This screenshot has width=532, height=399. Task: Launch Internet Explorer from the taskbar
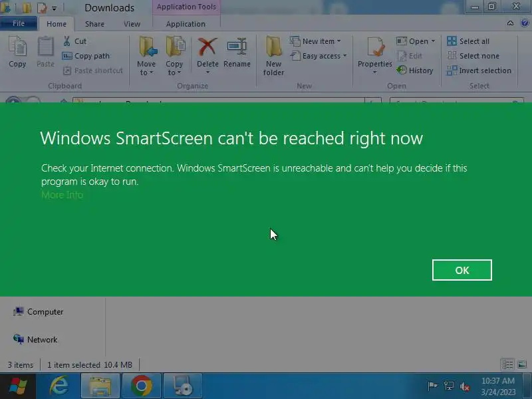click(59, 386)
